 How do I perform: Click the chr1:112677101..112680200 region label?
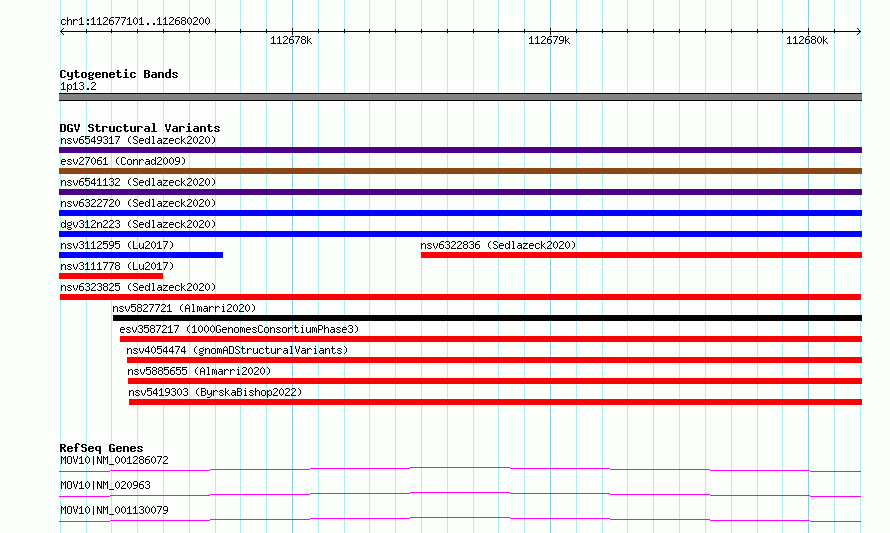pos(135,21)
